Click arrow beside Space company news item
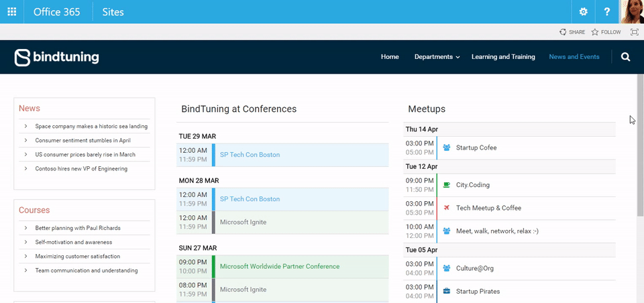The image size is (644, 303). pyautogui.click(x=25, y=127)
